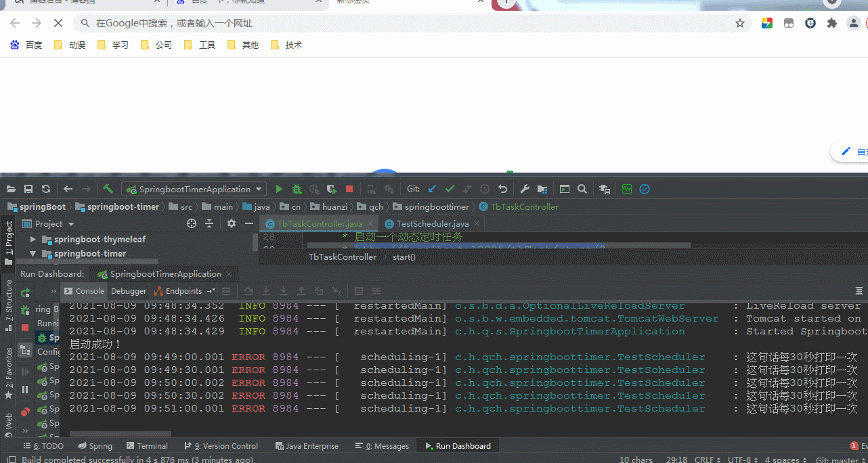868x463 pixels.
Task: Run the app with the green play icon
Action: coord(279,190)
